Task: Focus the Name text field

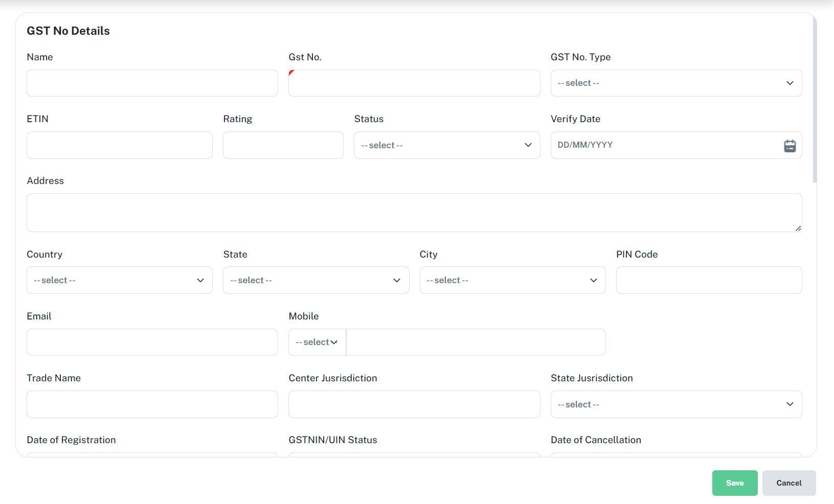Action: (152, 83)
